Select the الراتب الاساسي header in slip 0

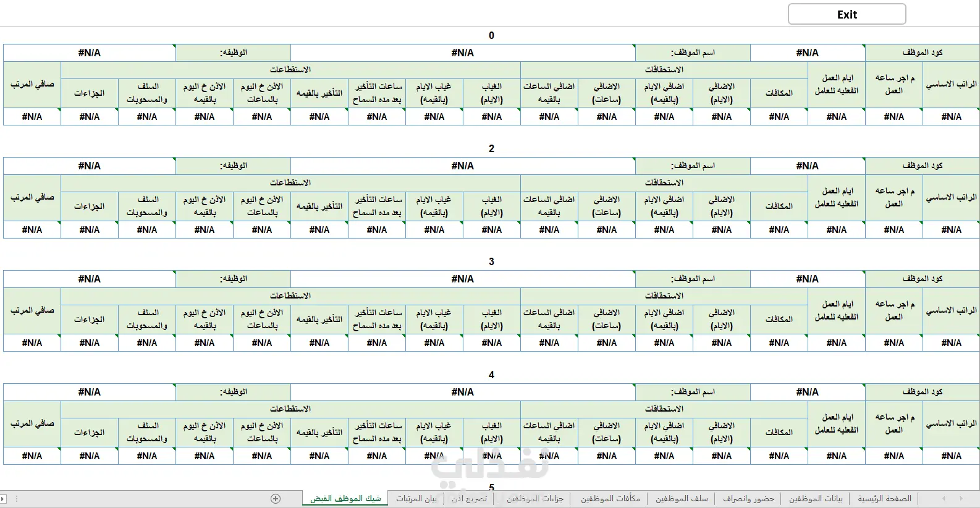951,85
